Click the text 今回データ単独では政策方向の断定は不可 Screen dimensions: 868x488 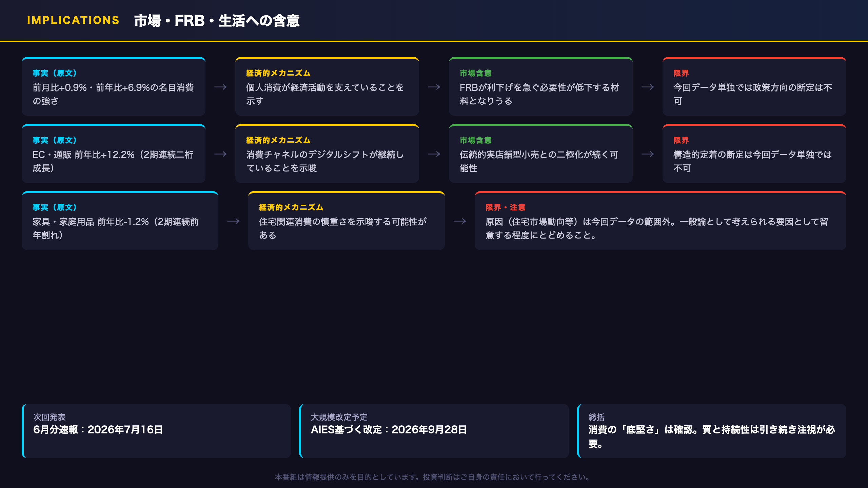tap(753, 94)
